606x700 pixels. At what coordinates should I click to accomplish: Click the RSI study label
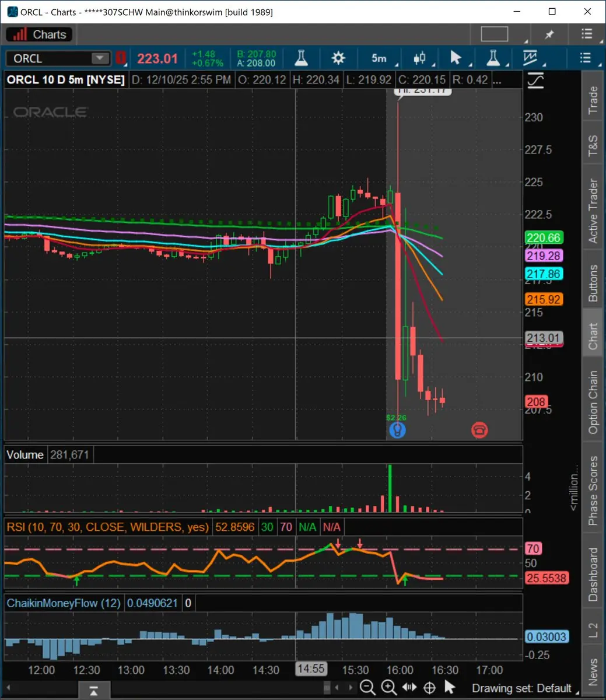(108, 527)
